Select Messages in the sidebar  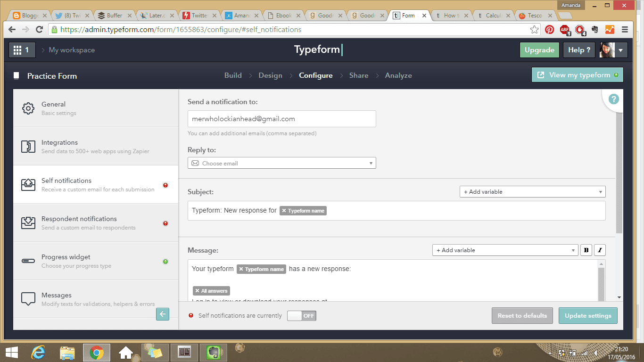(96, 299)
